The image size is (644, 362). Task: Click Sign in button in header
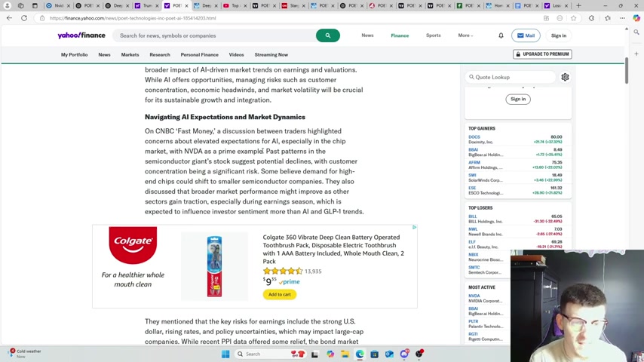click(559, 35)
